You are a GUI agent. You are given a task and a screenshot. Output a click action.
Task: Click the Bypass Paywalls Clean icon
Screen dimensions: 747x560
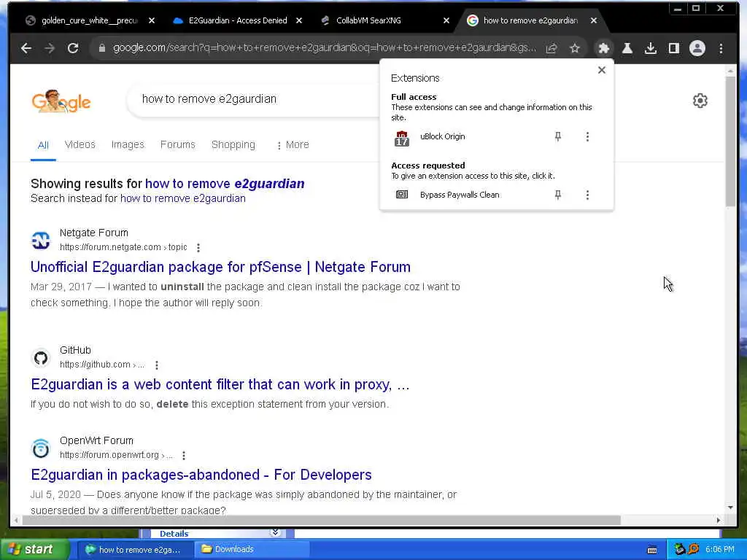(402, 194)
